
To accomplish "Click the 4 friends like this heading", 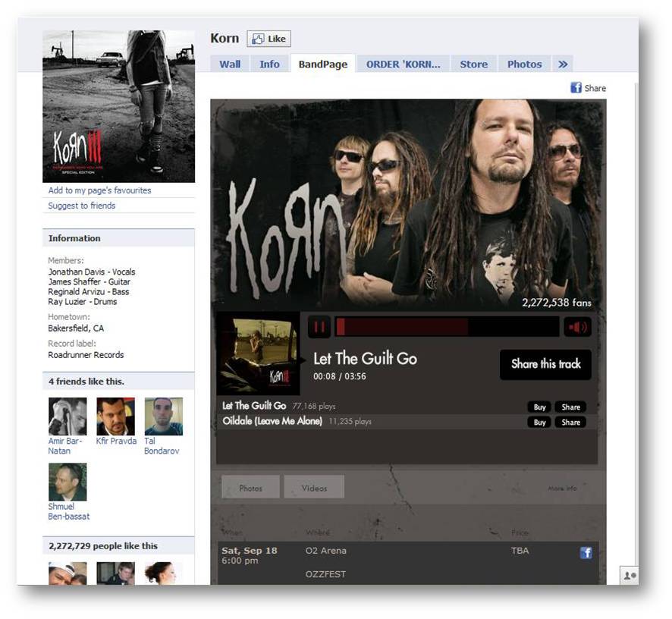I will coord(86,382).
